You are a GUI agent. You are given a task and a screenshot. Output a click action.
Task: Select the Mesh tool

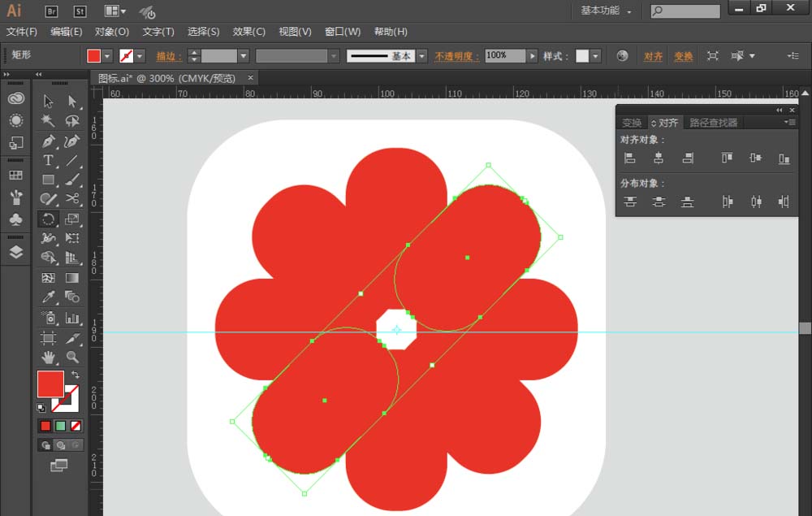coord(48,278)
